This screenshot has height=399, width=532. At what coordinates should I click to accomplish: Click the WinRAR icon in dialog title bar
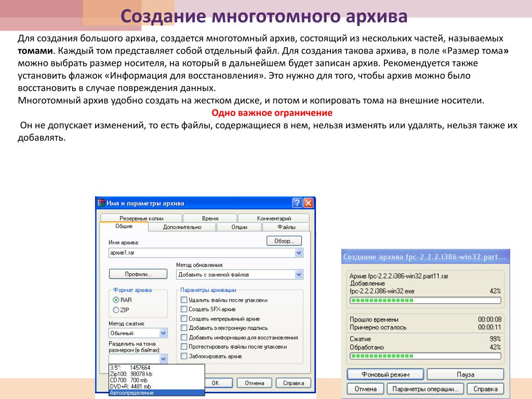[x=101, y=203]
